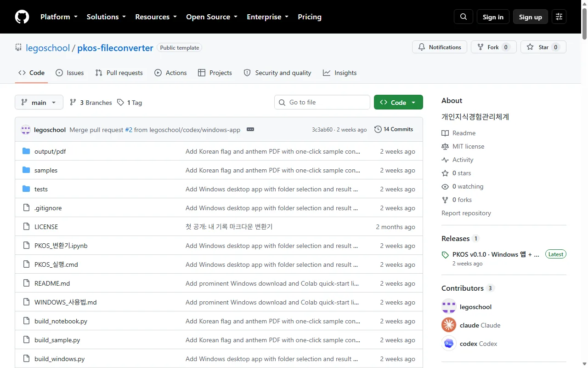Click the legoschool commit author avatar
This screenshot has width=588, height=368.
coord(26,130)
